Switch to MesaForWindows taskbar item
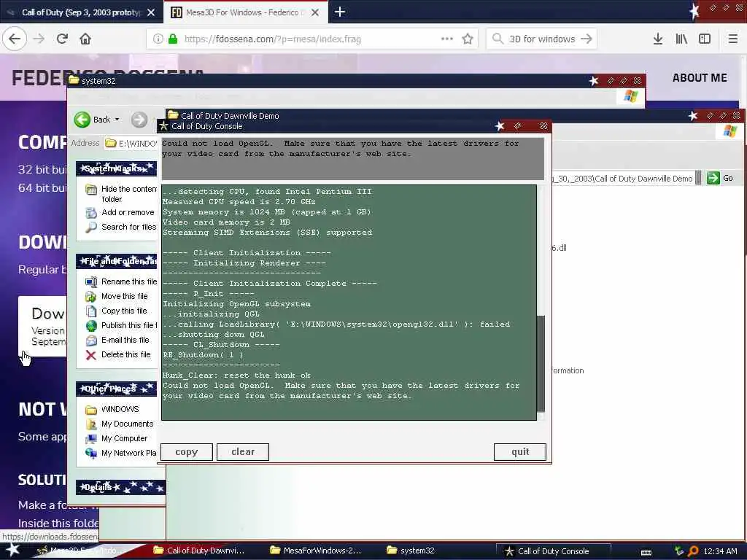 [316, 551]
